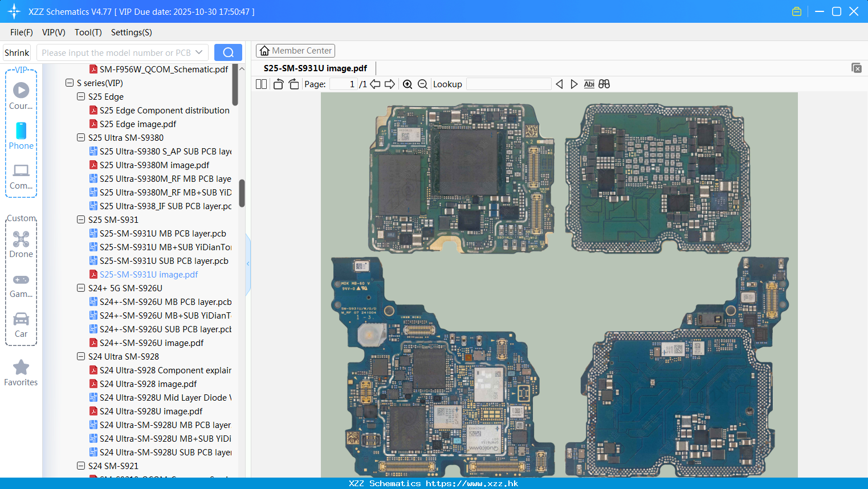Zoom in on the PDF

tap(407, 84)
